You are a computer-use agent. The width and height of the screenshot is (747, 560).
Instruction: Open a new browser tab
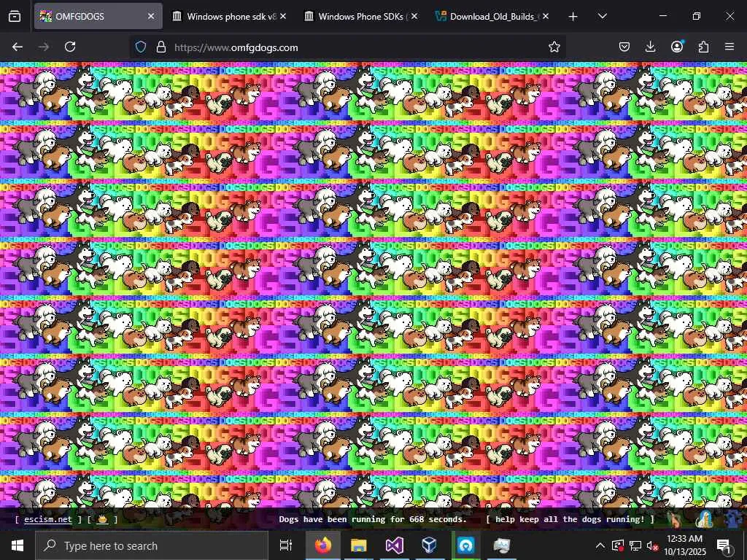click(x=573, y=16)
